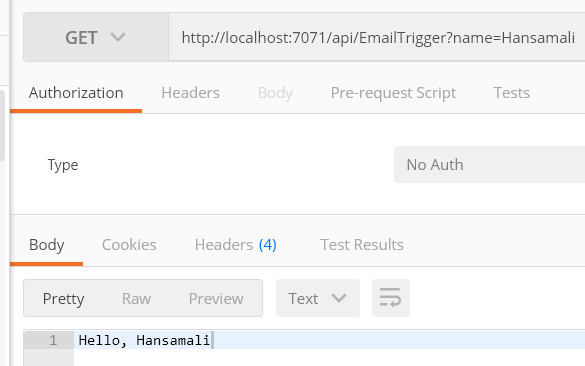
Task: Select the response Body tab
Action: (47, 245)
